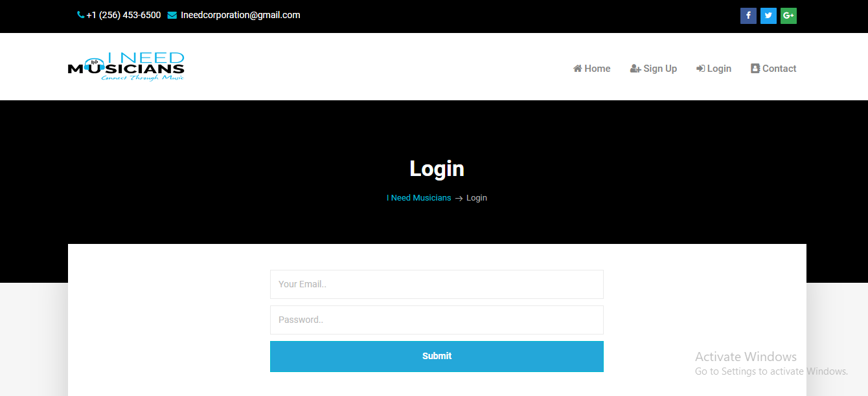The width and height of the screenshot is (868, 396).
Task: Focus the Your Email input field
Action: coord(437,284)
